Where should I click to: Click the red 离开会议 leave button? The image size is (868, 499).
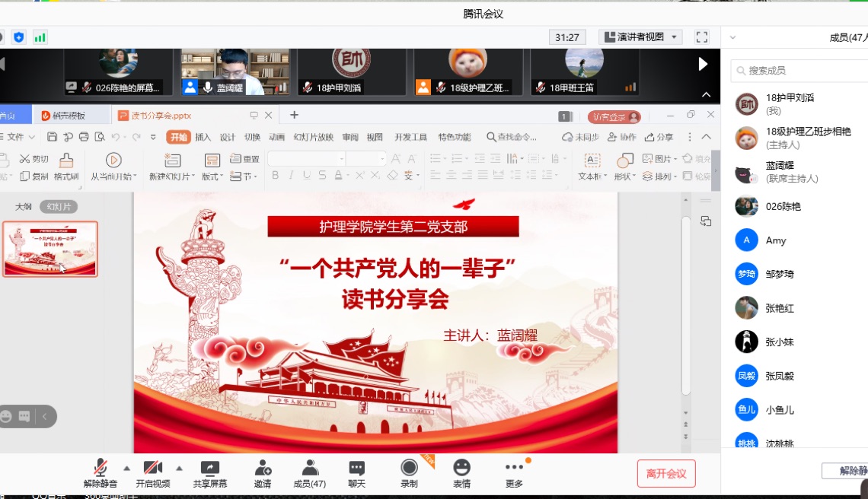(666, 474)
